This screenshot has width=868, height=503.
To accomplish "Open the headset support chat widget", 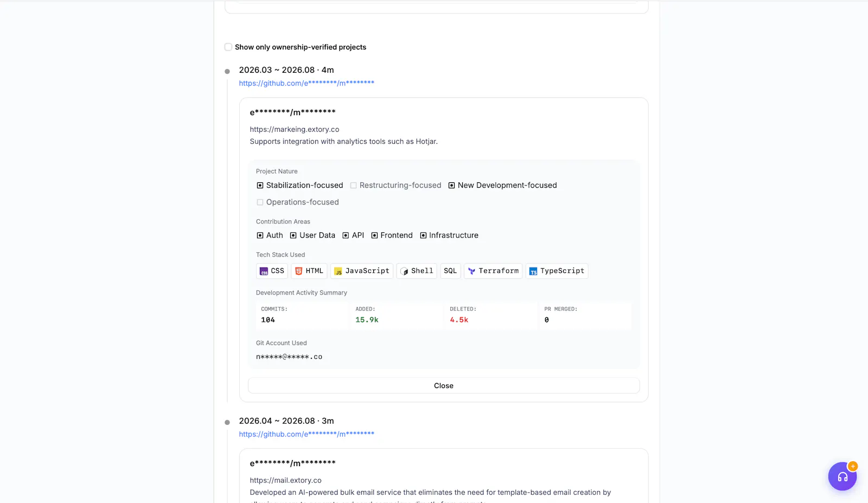I will pyautogui.click(x=842, y=476).
